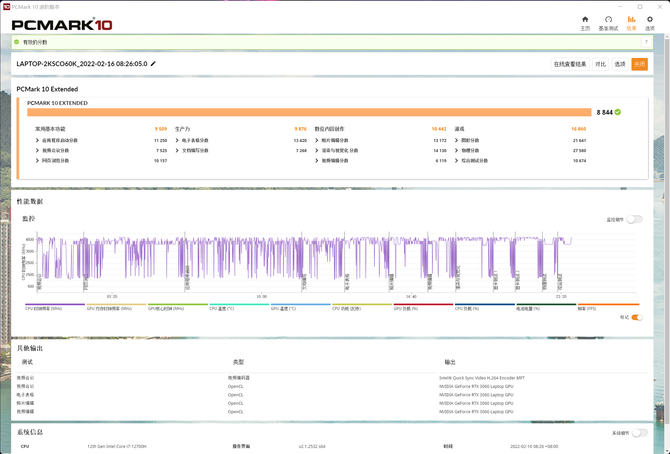Click the green valid-score checkmark by 8 844
Viewport: 670px width, 454px height.
pyautogui.click(x=618, y=112)
